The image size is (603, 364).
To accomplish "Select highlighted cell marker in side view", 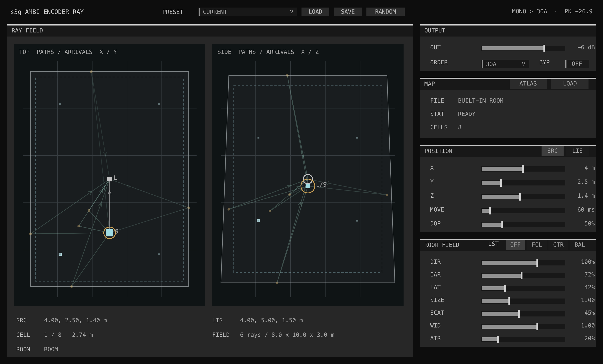I will click(258, 220).
